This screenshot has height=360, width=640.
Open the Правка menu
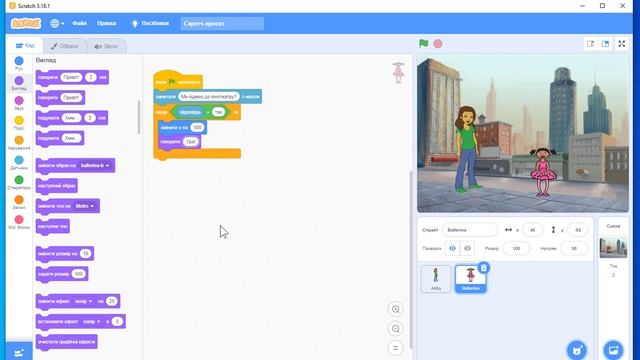(107, 23)
